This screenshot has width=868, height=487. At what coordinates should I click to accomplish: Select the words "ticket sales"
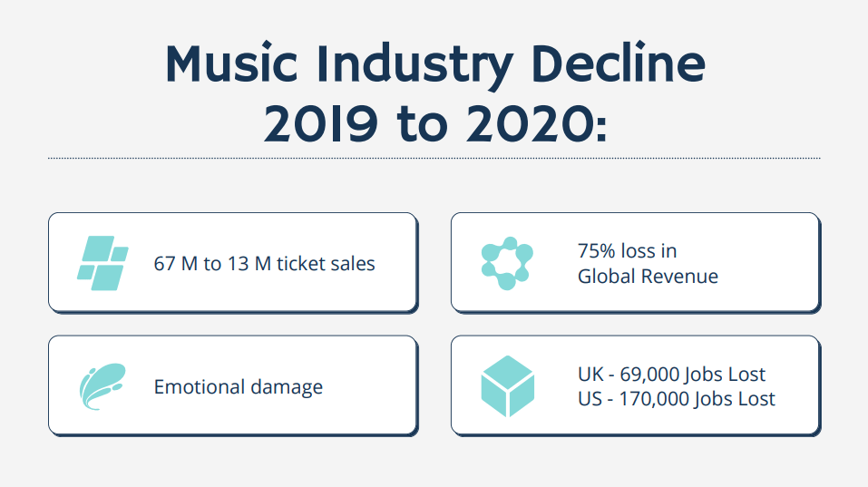click(x=326, y=264)
